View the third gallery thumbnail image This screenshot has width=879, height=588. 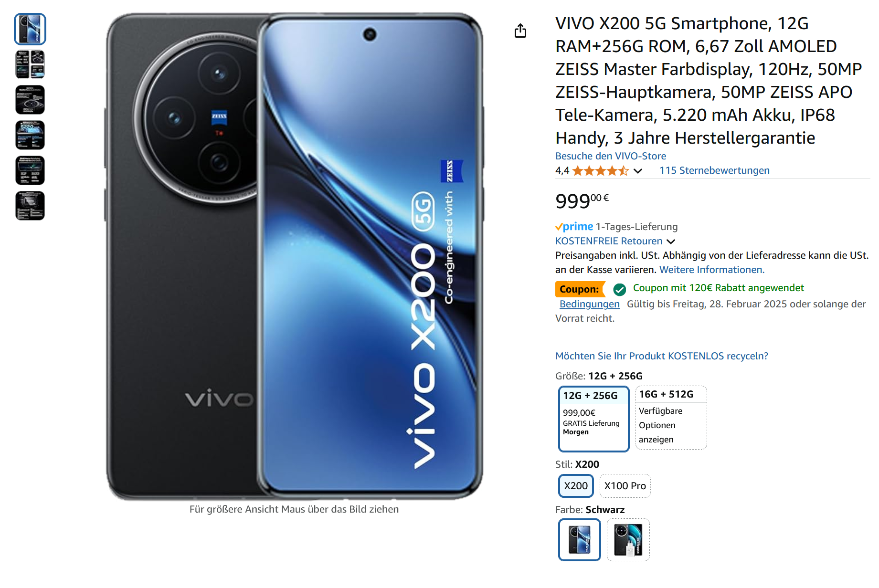[30, 100]
